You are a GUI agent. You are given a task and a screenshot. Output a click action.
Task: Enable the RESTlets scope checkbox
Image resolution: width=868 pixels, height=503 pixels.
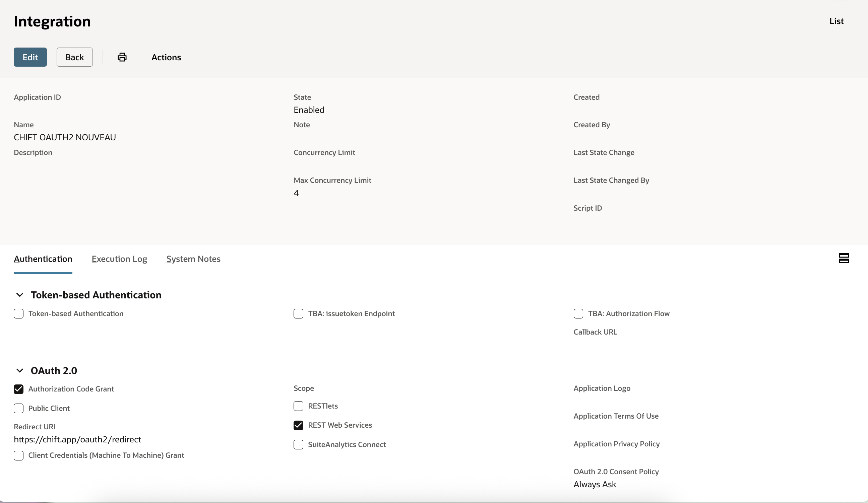coord(298,406)
